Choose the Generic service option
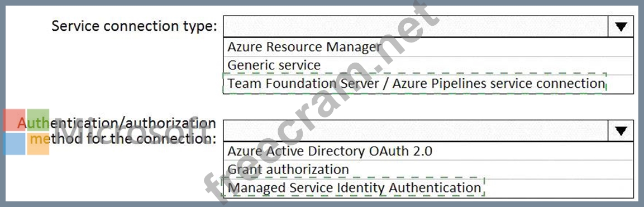This screenshot has height=207, width=644. point(428,65)
